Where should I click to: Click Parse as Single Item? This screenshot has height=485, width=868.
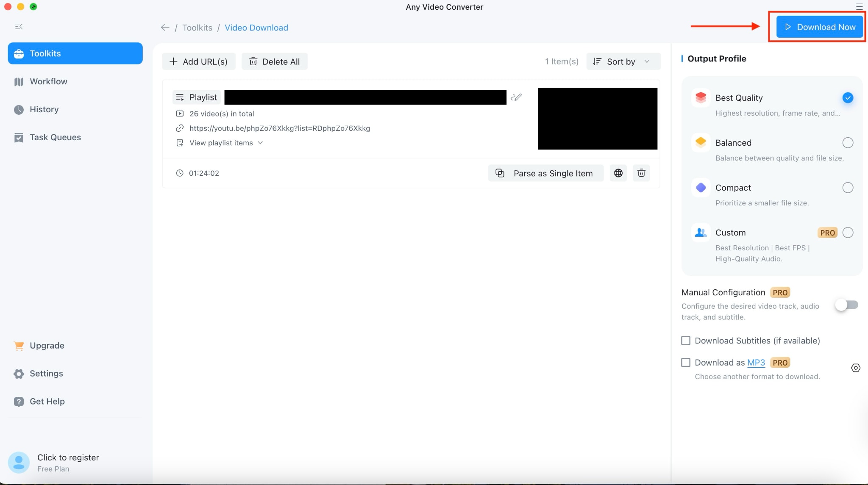[x=545, y=173]
